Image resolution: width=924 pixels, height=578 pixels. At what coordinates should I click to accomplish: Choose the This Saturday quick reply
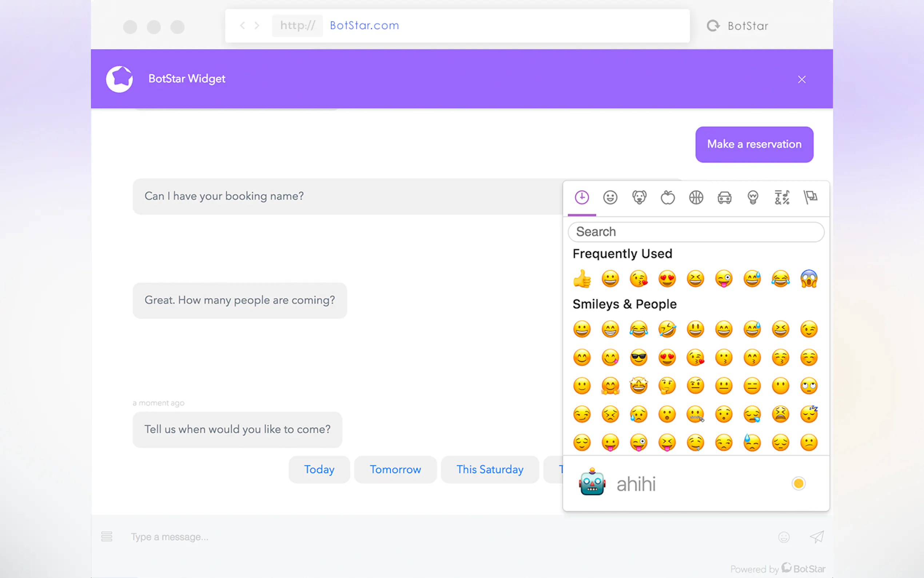490,470
